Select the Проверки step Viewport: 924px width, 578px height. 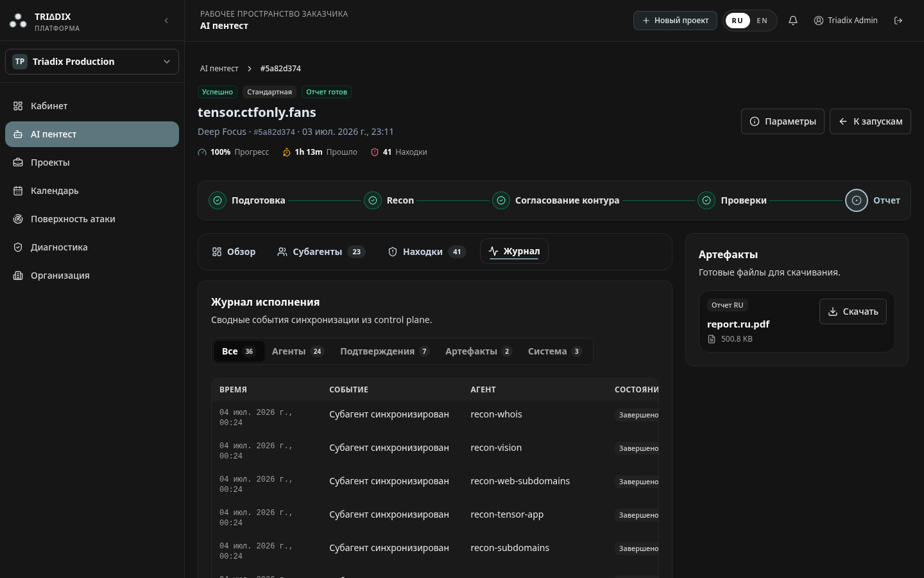pos(732,200)
